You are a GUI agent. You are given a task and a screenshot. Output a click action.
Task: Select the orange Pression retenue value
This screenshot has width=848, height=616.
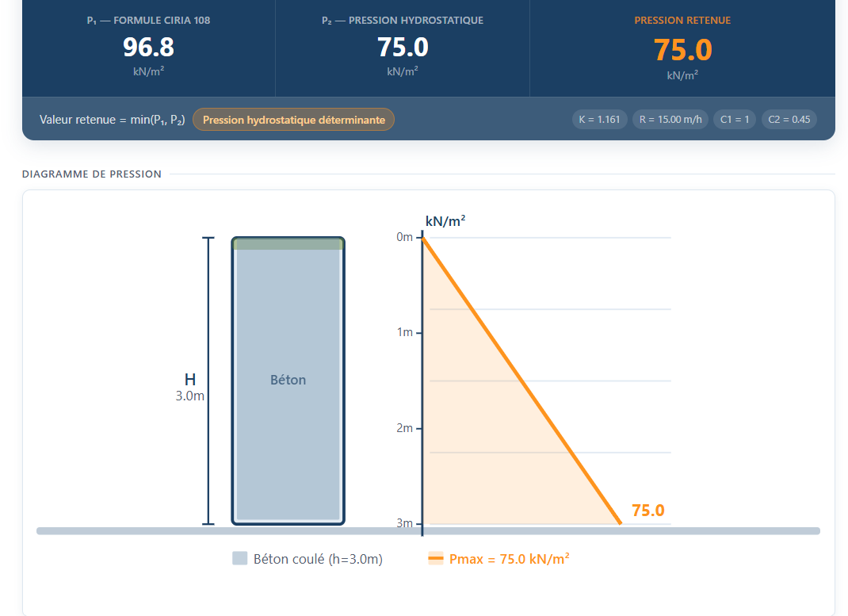pos(682,50)
